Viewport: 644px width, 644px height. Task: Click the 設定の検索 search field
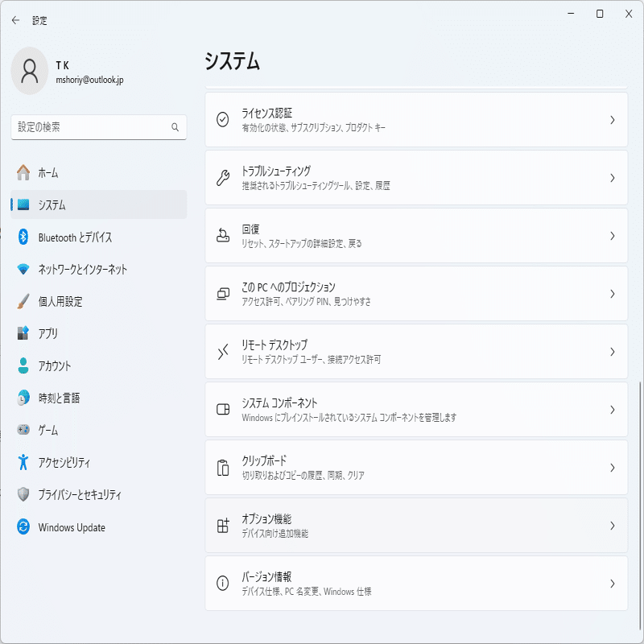pos(98,127)
